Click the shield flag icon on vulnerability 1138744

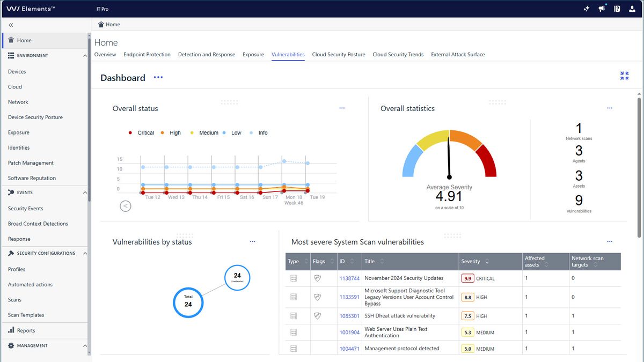[x=317, y=278]
